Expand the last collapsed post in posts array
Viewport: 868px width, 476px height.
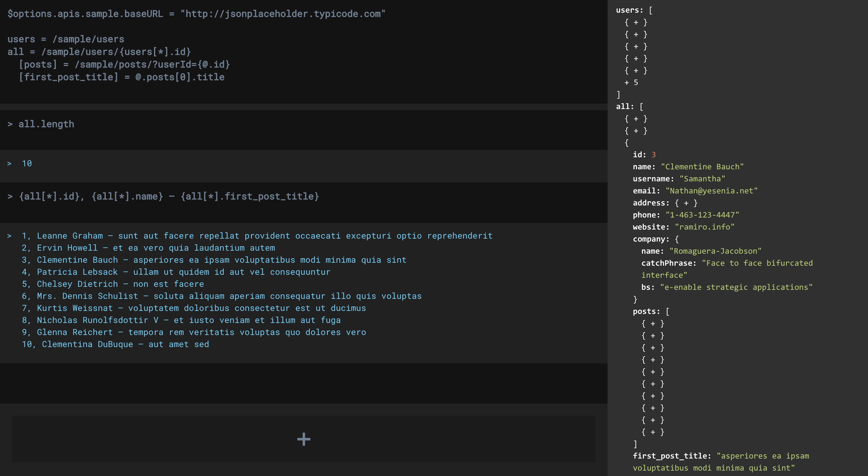click(x=653, y=432)
